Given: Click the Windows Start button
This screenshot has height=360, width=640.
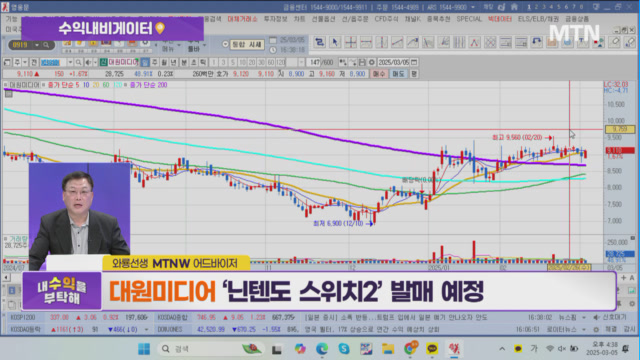Looking at the screenshot, I should 144,349.
